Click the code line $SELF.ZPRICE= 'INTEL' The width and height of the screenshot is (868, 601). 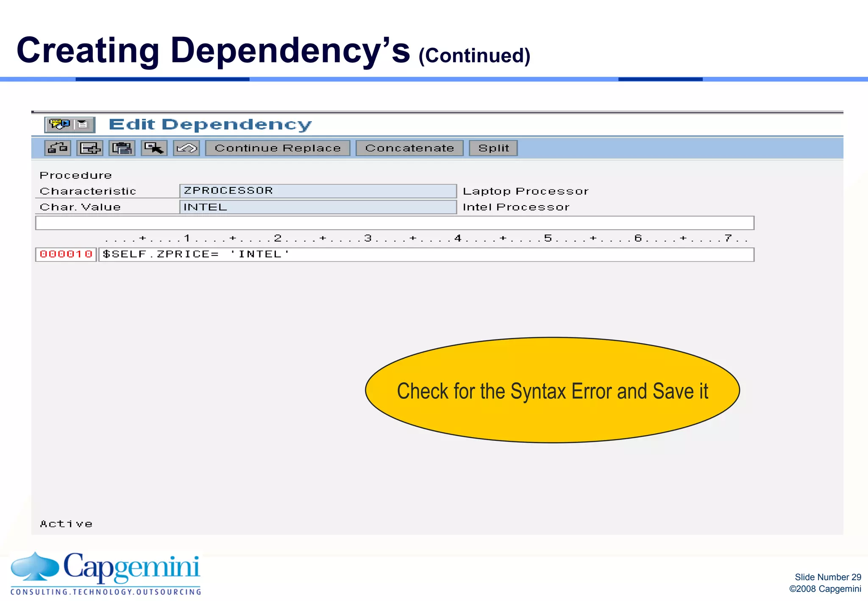[x=426, y=255]
